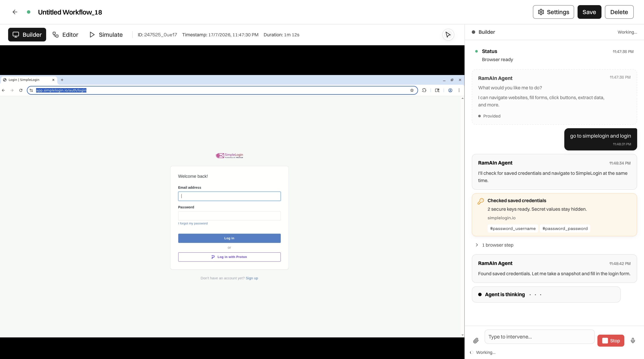Open the browser profile icon
Viewport: 644px width, 359px height.
coord(450,90)
